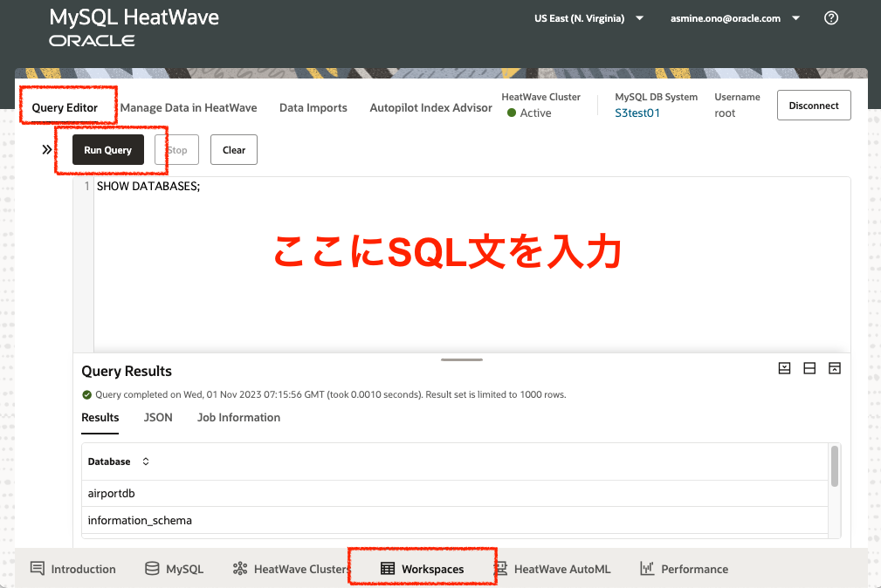Click the green query success checkmark
Screen dimensions: 881x588
click(x=86, y=395)
